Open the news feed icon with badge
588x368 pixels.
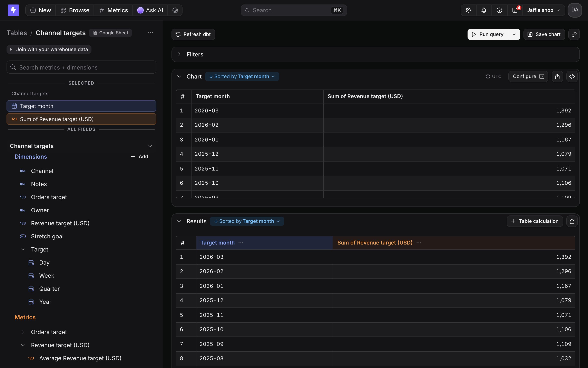[515, 10]
